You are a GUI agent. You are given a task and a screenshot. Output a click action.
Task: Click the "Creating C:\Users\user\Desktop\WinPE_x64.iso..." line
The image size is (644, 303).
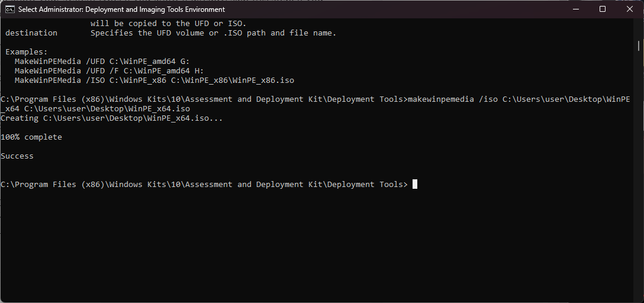112,118
